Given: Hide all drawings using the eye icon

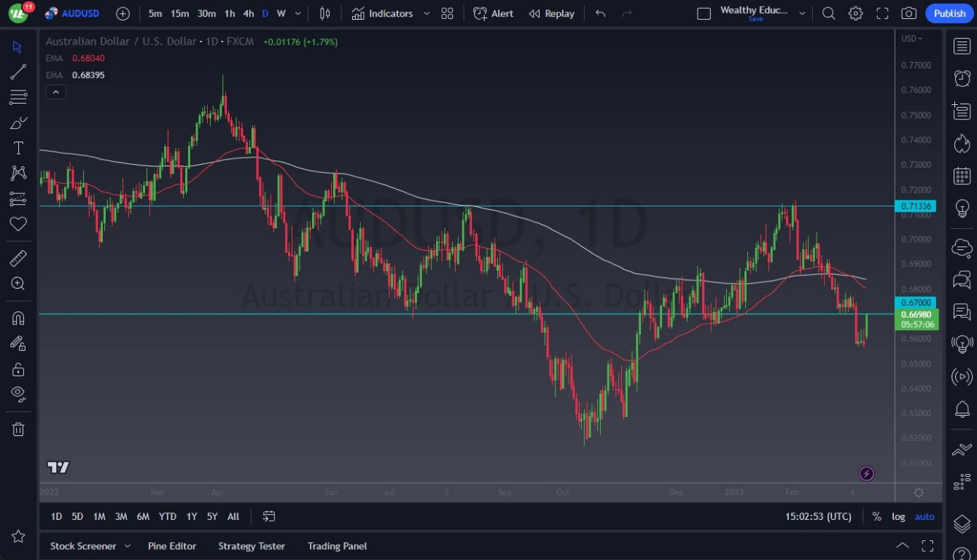Looking at the screenshot, I should 18,394.
